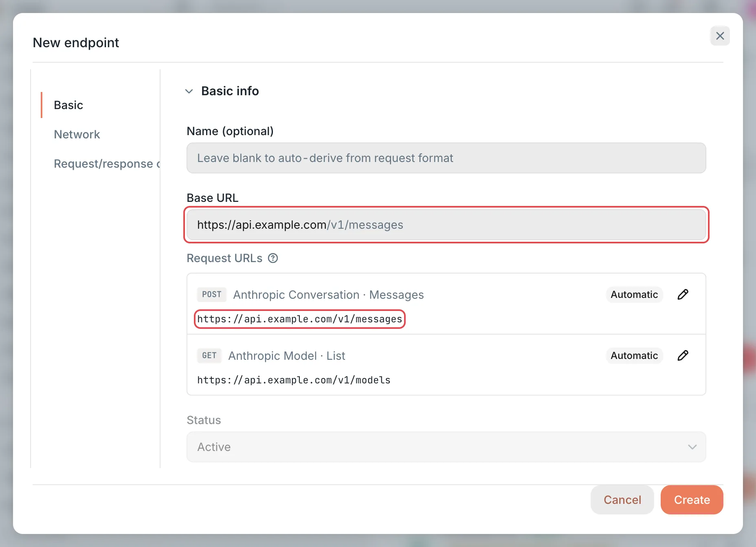Screen dimensions: 756x547
Task: Click the GET method tag
Action: tap(209, 355)
